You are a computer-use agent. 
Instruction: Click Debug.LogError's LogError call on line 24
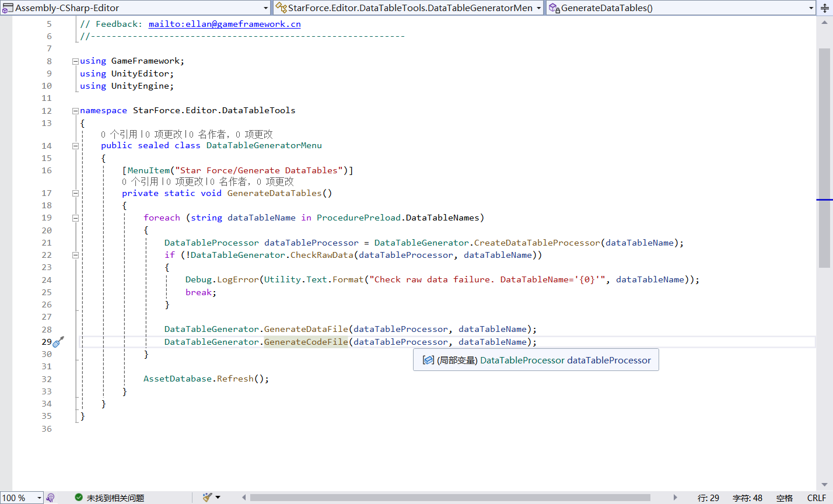click(x=237, y=279)
